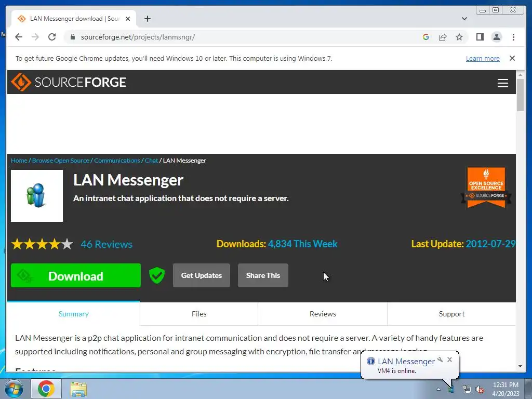Click the Google icon in address bar
This screenshot has width=532, height=399.
[426, 37]
